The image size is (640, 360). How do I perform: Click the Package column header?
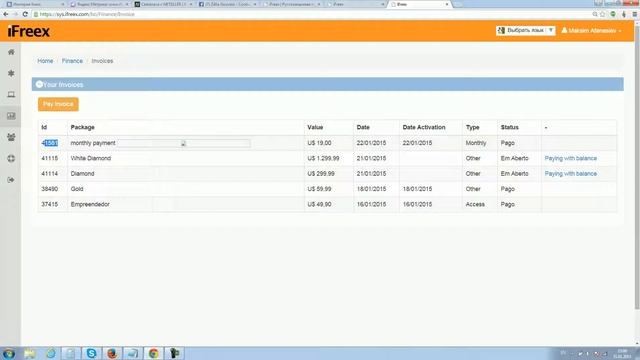click(x=82, y=127)
